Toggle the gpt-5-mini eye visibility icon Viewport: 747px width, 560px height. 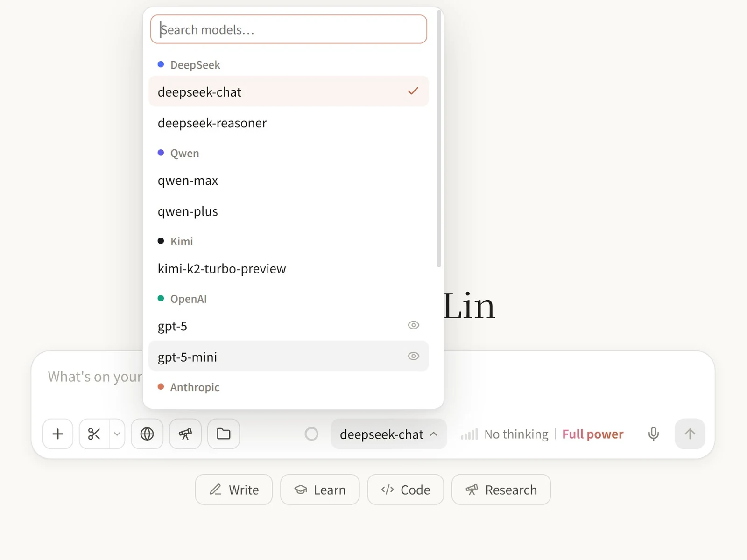point(414,356)
